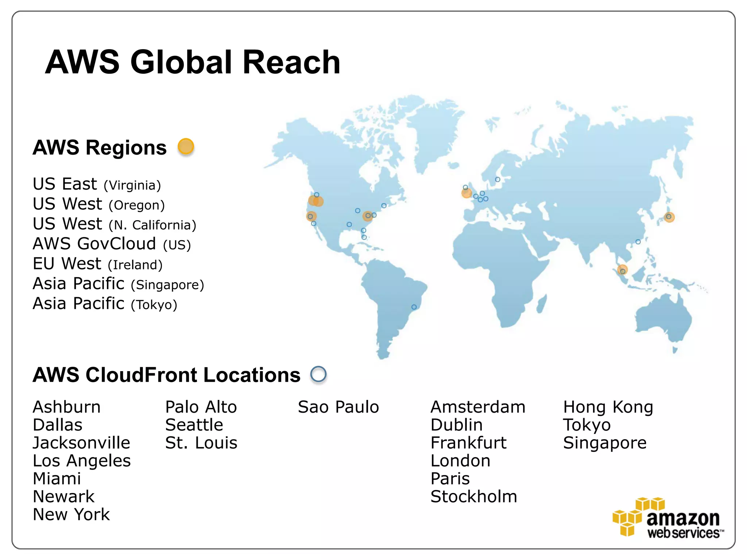Screen dimensions: 747x560
Task: Click the Amazon Web Services logo
Action: pyautogui.click(x=668, y=518)
